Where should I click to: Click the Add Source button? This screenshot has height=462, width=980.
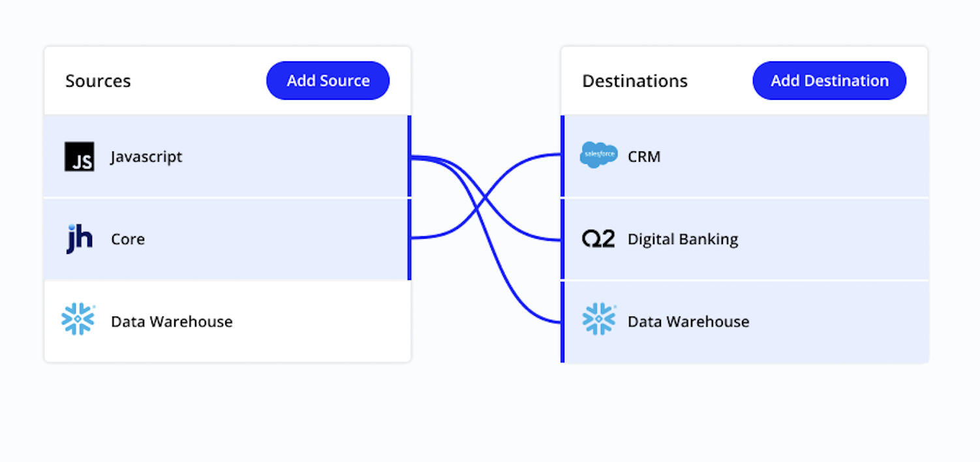(328, 80)
